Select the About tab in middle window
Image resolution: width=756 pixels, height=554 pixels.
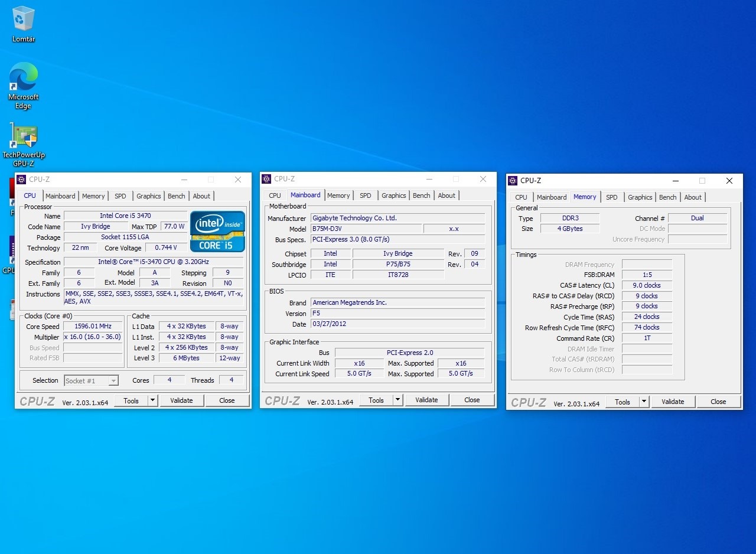click(x=447, y=195)
